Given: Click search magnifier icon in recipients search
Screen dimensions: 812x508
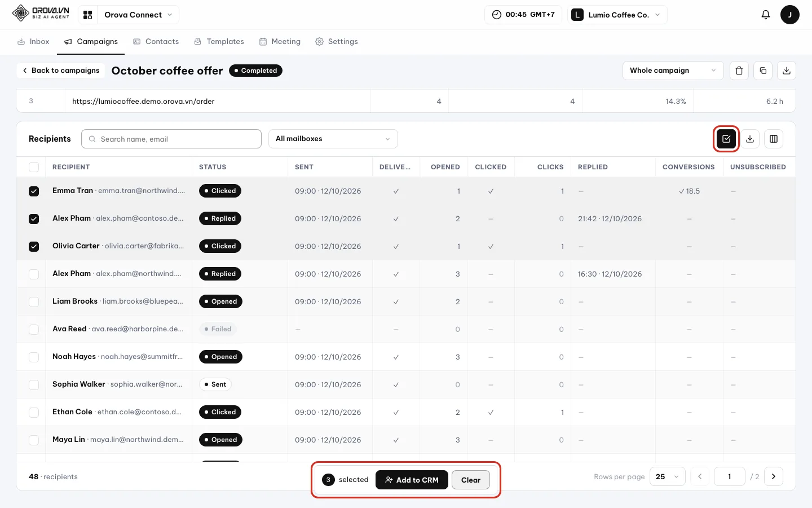Looking at the screenshot, I should [92, 139].
